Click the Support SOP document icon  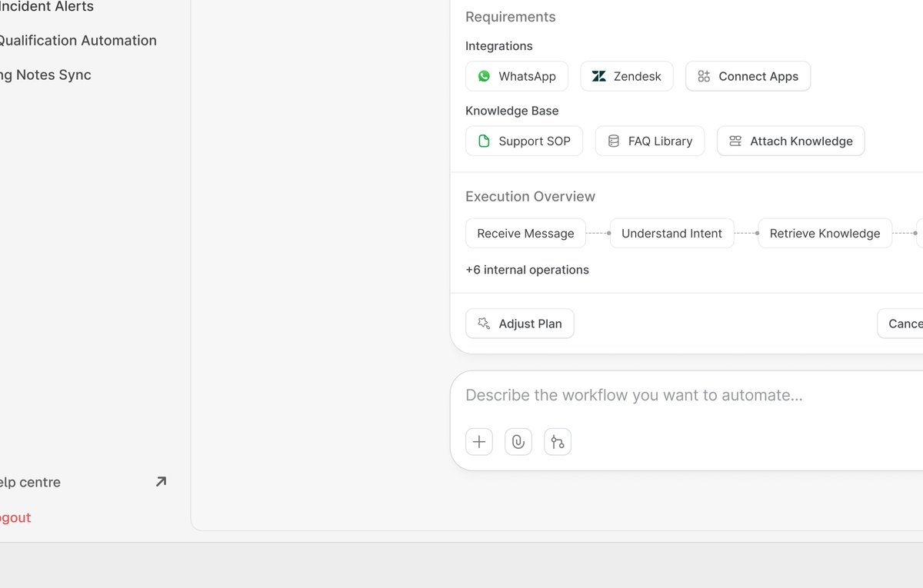pos(484,141)
